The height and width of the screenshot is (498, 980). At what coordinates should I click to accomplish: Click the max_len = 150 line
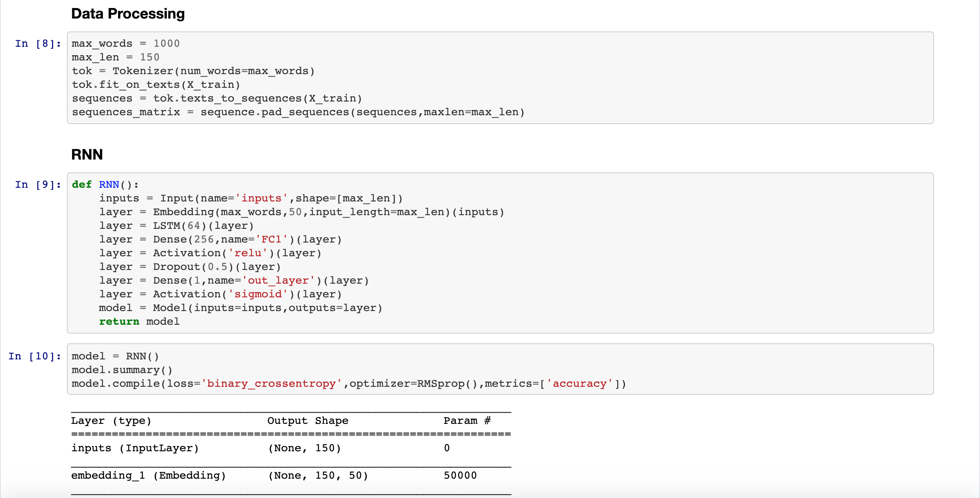tap(115, 57)
